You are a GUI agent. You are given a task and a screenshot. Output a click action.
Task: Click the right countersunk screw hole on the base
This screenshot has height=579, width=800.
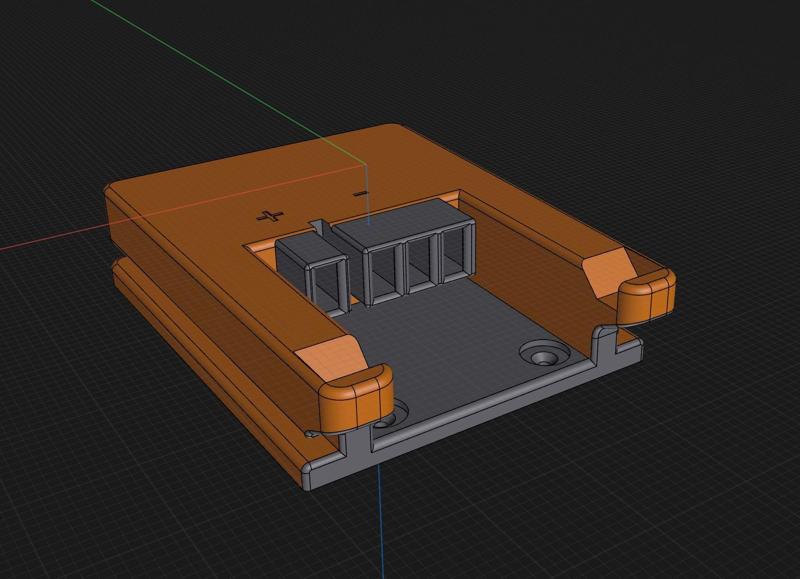544,354
